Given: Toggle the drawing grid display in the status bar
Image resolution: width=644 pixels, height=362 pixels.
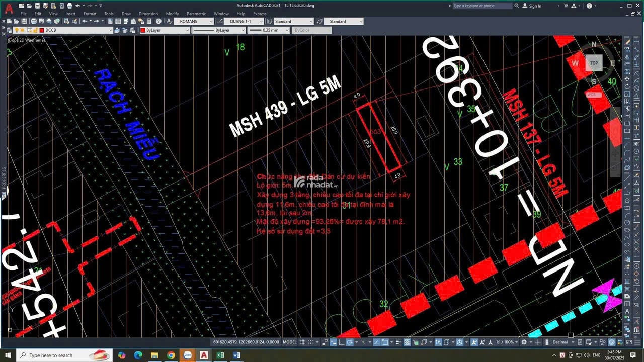Looking at the screenshot, I should click(302, 342).
